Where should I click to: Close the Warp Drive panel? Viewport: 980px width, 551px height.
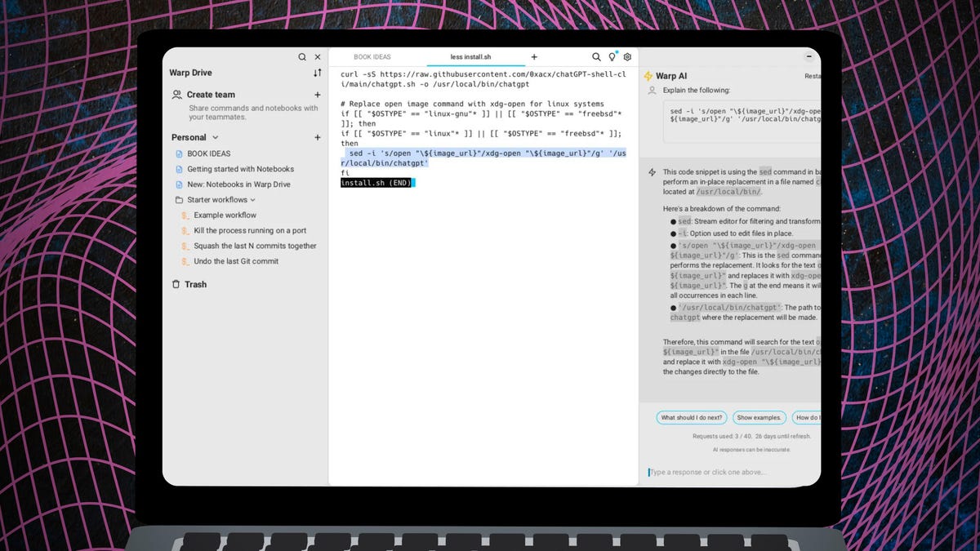click(318, 57)
